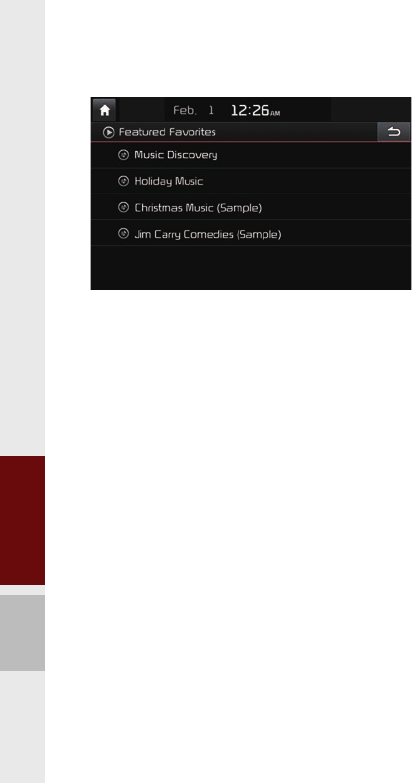Tap the 12:26 clock display

[250, 110]
